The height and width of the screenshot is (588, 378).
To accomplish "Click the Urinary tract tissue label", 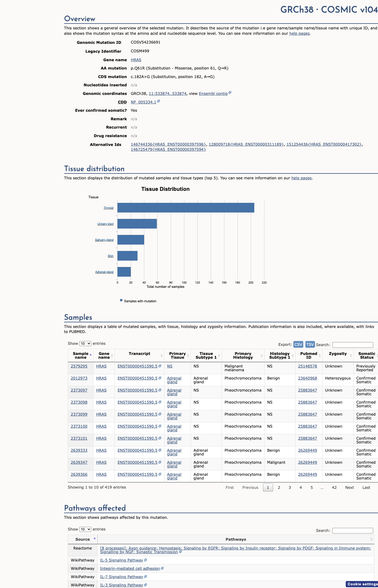I will pyautogui.click(x=105, y=224).
